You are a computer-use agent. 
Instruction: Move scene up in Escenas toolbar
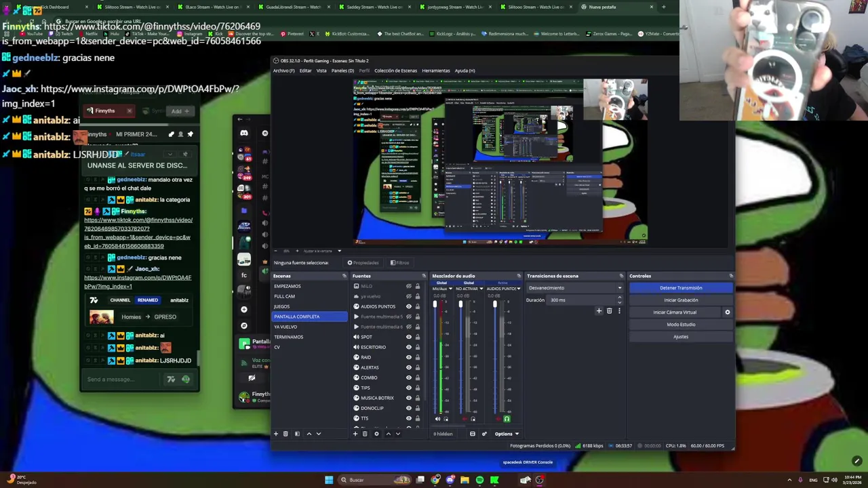click(309, 434)
